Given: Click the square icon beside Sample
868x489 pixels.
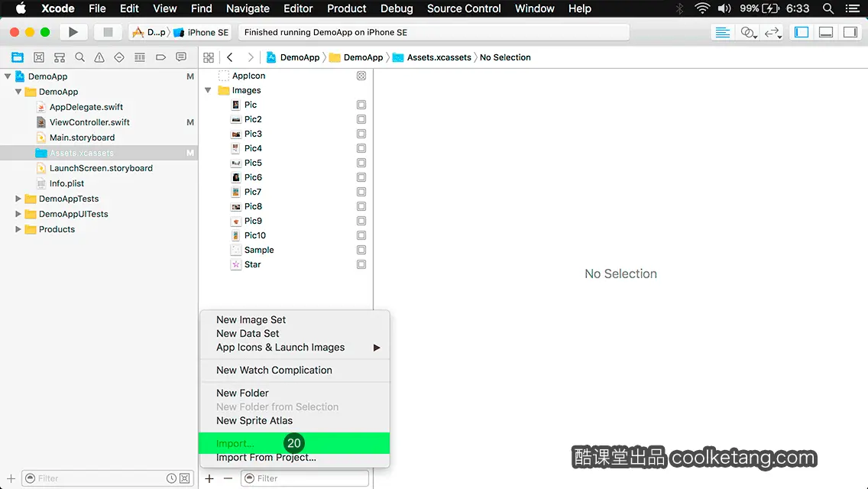Looking at the screenshot, I should point(361,250).
